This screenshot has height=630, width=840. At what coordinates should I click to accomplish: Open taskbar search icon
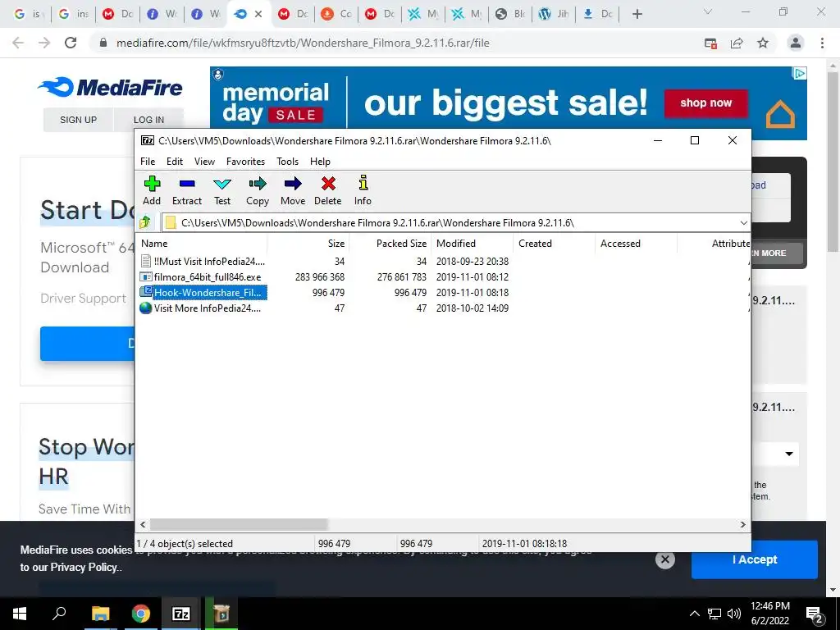click(x=59, y=614)
